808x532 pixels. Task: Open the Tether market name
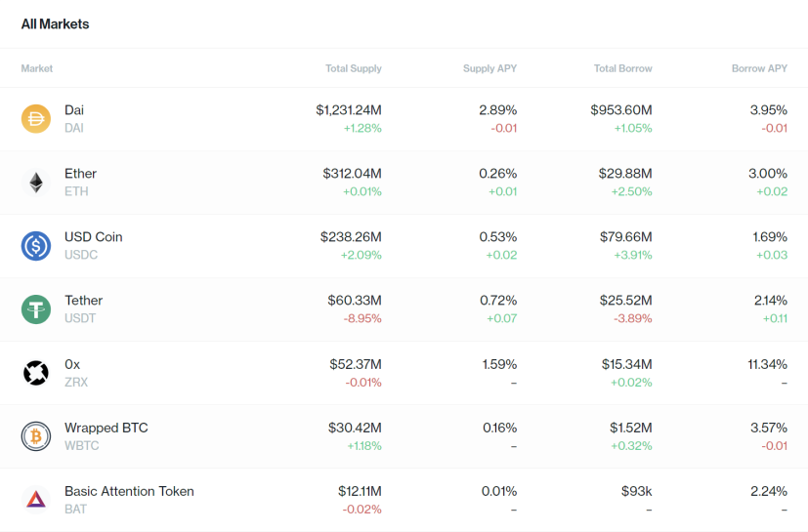[x=83, y=301]
